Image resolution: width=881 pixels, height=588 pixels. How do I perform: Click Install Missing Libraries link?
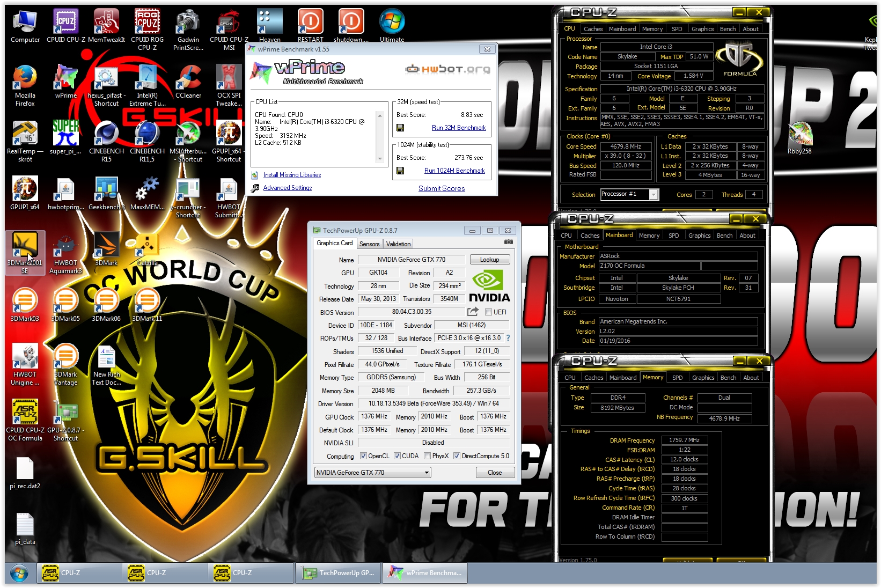[x=292, y=175]
